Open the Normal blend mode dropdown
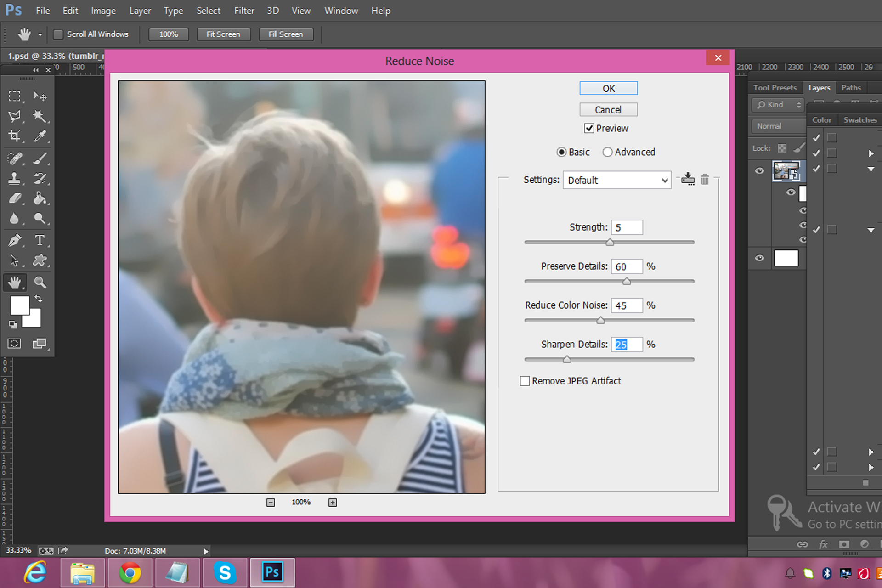 click(x=778, y=126)
